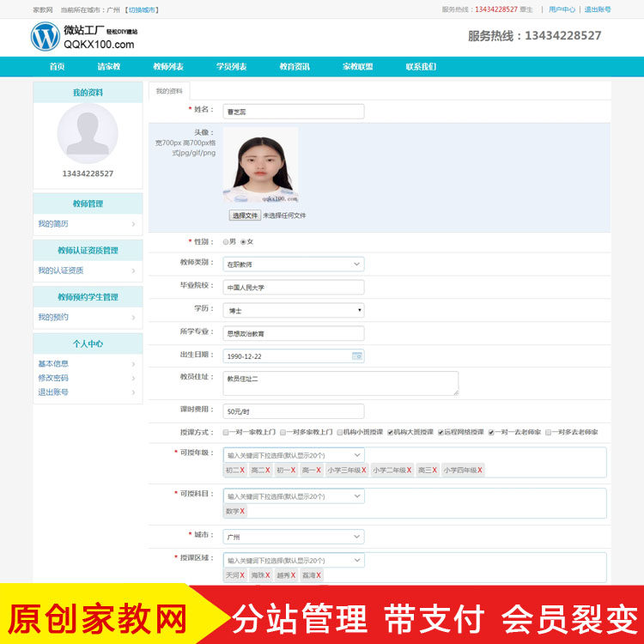This screenshot has width=644, height=644.
Task: Check the 机构小班授课 checkbox
Action: [340, 432]
